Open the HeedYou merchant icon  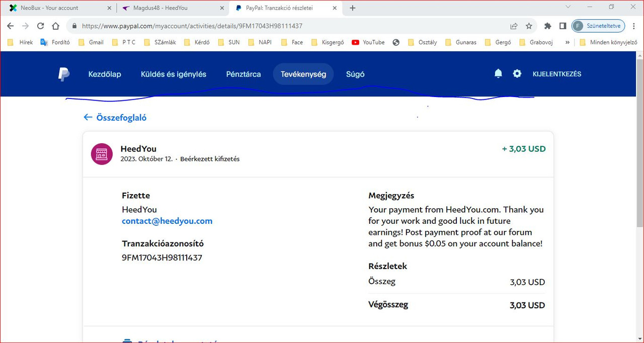(x=102, y=153)
